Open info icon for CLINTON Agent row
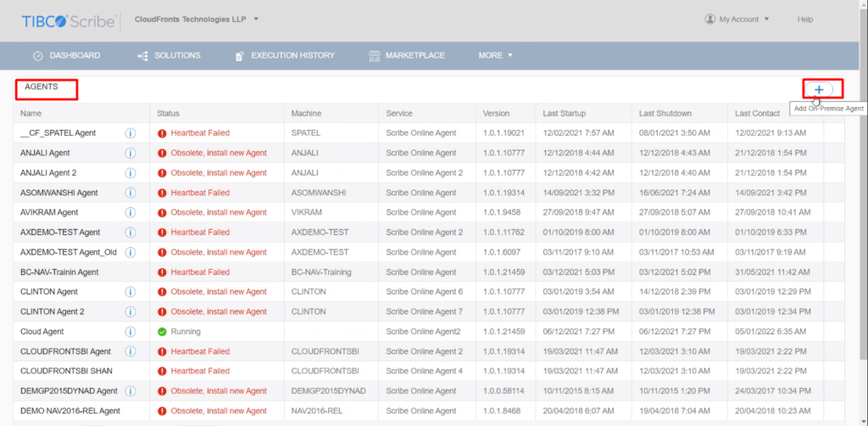This screenshot has width=868, height=426. (x=130, y=292)
